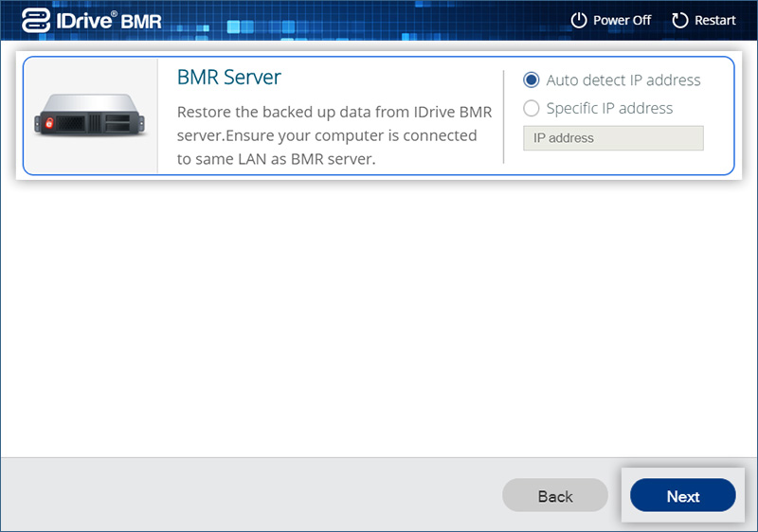Screen dimensions: 758x532
Task: Click the BMR server rack image
Action: pos(90,117)
